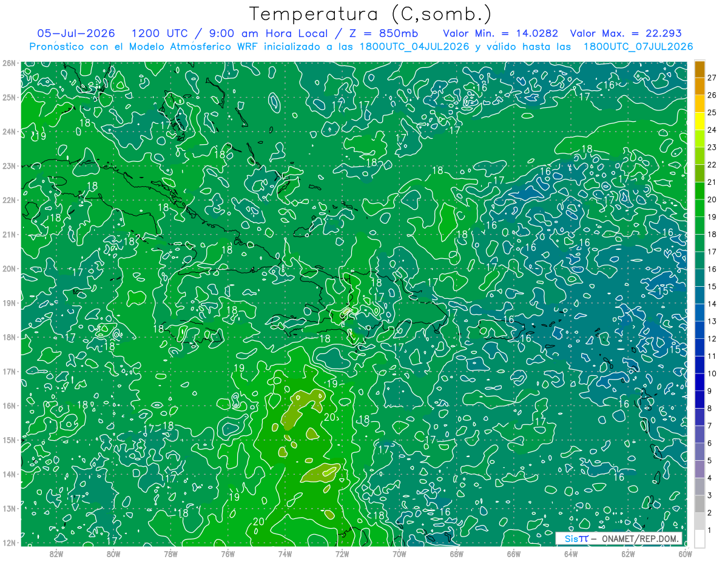Screen dimensions: 728x562
Task: Click the title "Temperatura (C,somb.)"
Action: pos(371,13)
